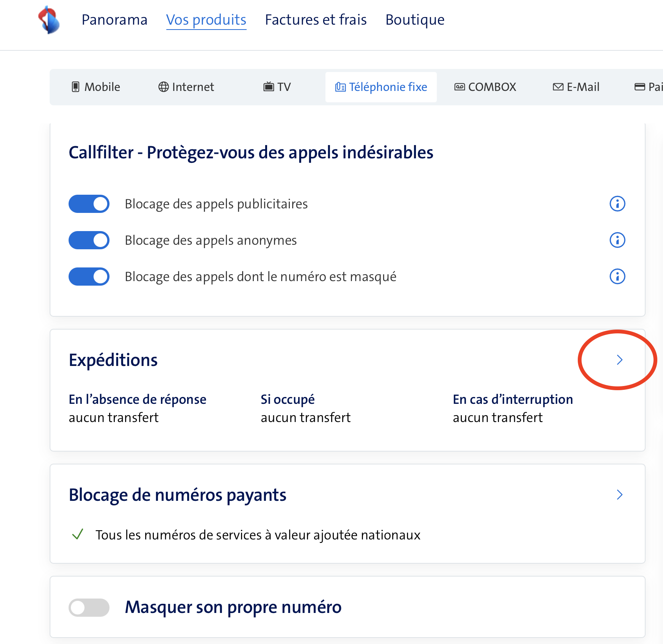Open the Panorama page
663x644 pixels.
(114, 20)
